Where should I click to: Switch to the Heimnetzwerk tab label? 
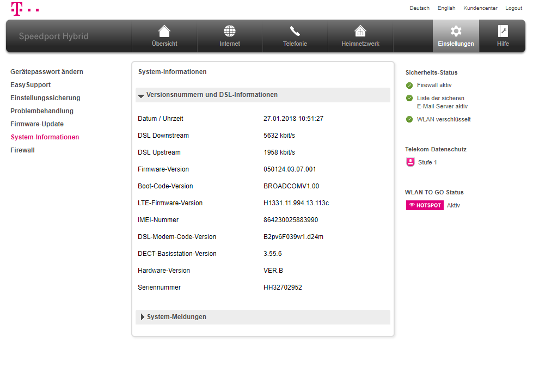click(360, 44)
